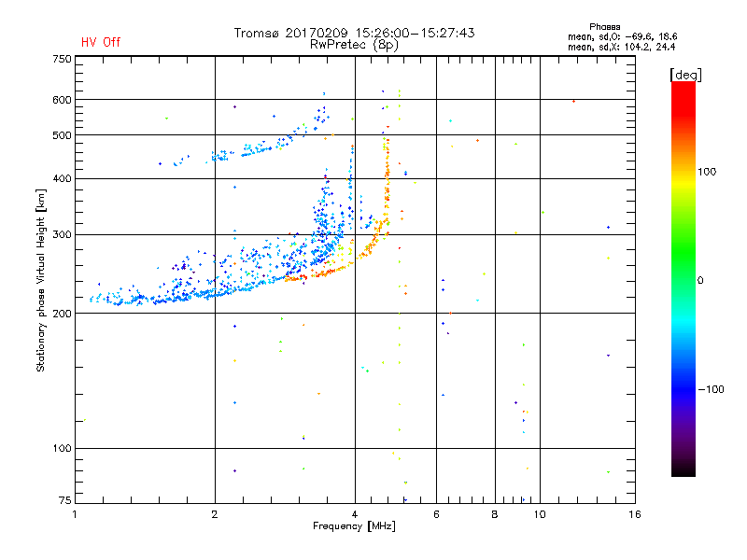Click the x-axis '16' tick label
Image resolution: width=747 pixels, height=560 pixels.
click(x=635, y=514)
